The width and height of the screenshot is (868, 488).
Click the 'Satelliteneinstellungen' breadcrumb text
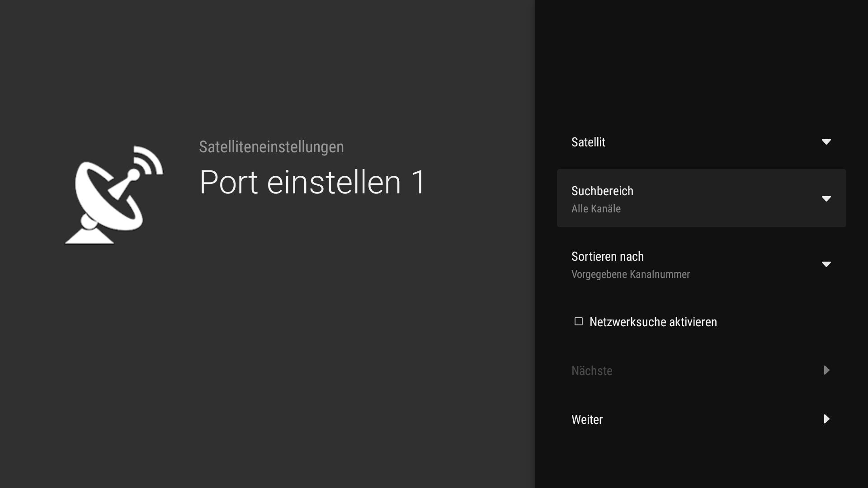point(271,147)
